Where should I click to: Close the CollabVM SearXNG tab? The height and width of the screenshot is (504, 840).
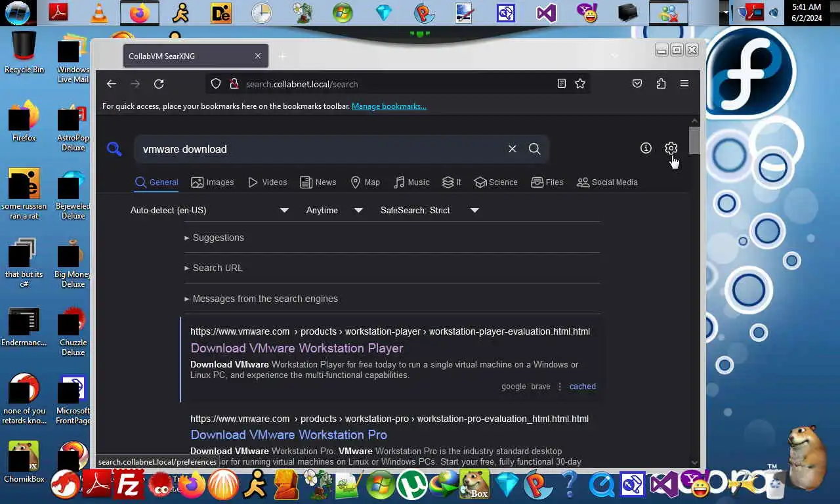click(258, 56)
